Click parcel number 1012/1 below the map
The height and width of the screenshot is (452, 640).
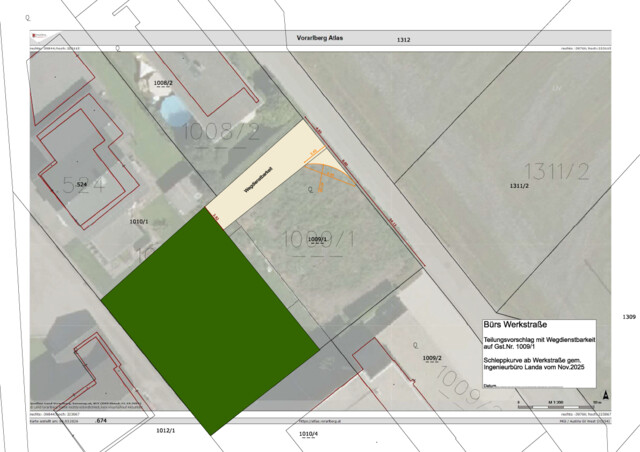point(166,430)
